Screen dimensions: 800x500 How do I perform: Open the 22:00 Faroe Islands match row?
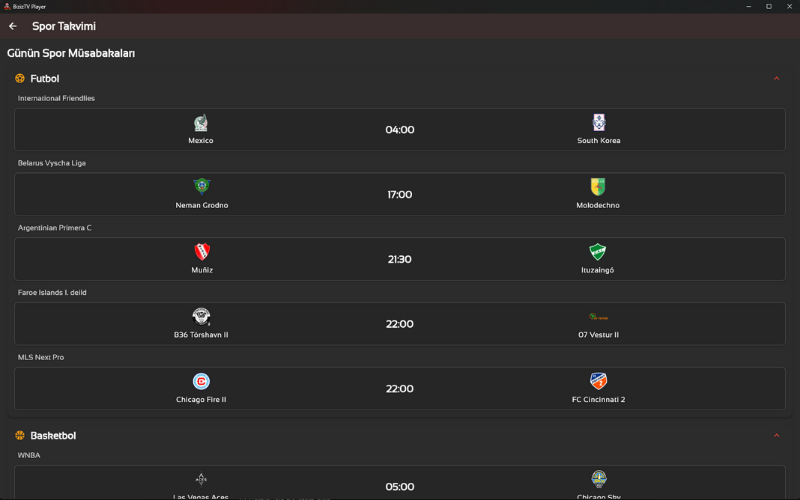[400, 324]
